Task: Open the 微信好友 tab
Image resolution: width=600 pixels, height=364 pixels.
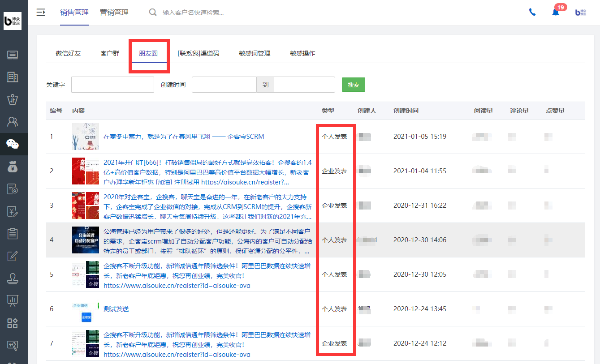Action: pos(68,53)
